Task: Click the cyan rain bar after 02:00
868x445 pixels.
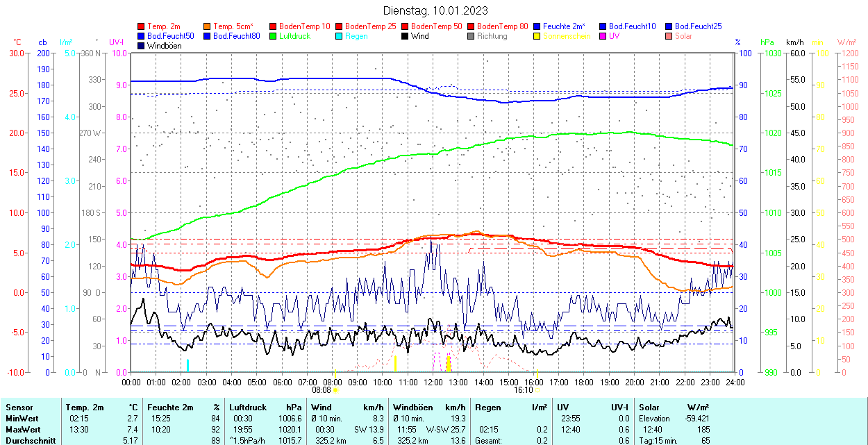Action: 187,365
